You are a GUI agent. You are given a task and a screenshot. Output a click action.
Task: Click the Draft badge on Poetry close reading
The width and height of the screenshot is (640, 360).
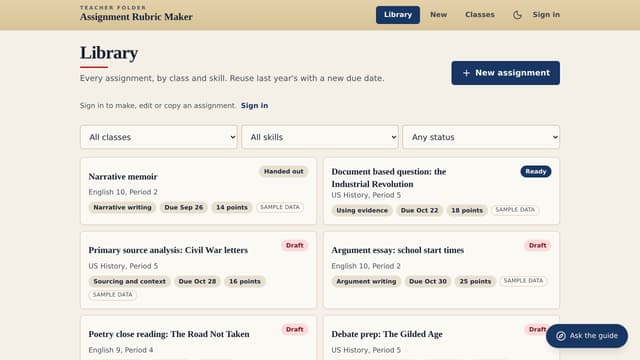point(294,329)
